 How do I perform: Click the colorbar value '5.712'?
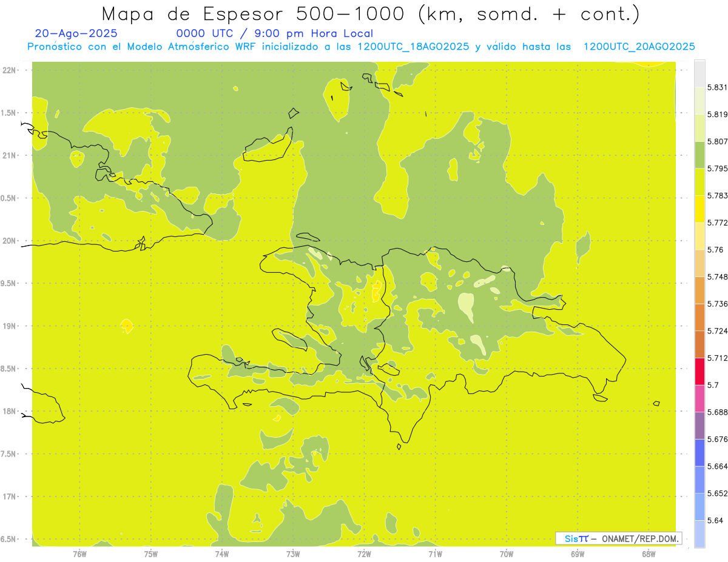(717, 358)
